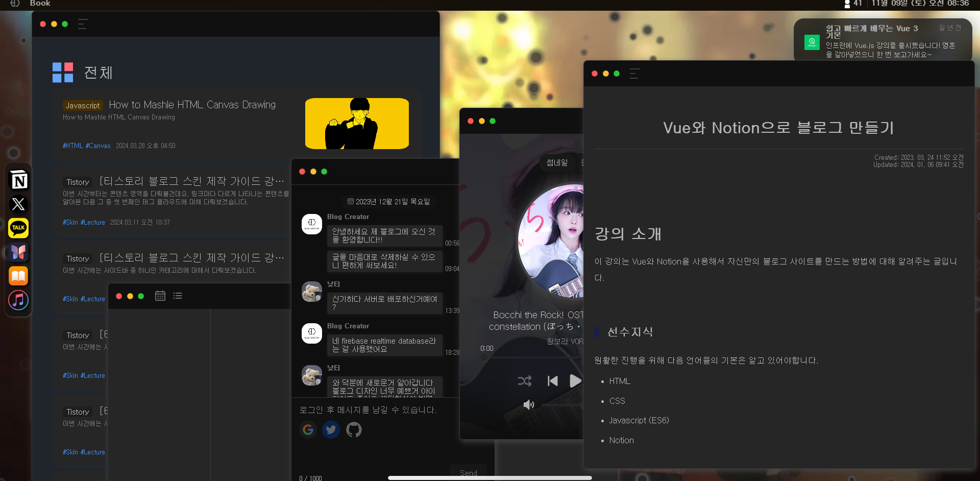Open the menu icon in blog list window
Screen dimensions: 980x481
tap(83, 24)
